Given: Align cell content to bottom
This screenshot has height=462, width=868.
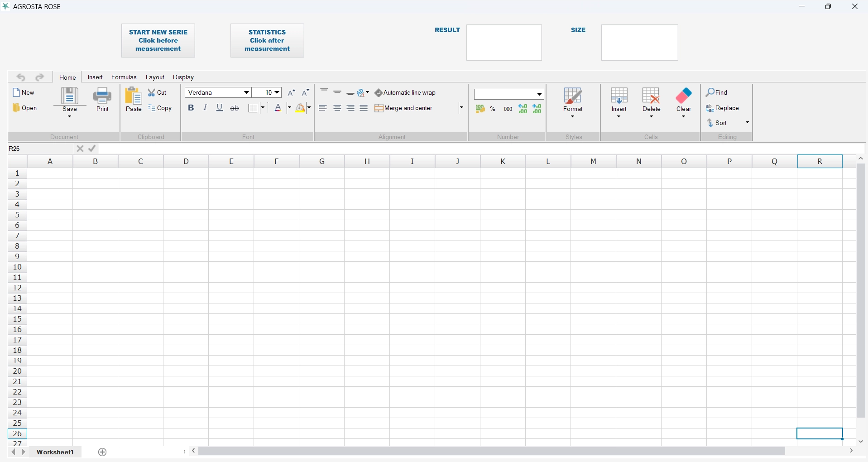Looking at the screenshot, I should click(351, 93).
